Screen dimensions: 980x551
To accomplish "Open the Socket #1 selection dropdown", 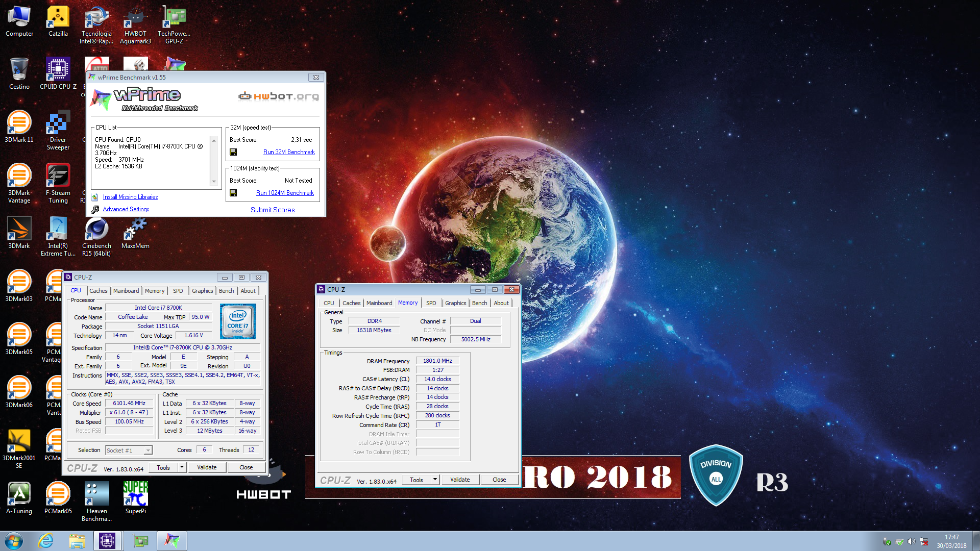I will coord(129,450).
